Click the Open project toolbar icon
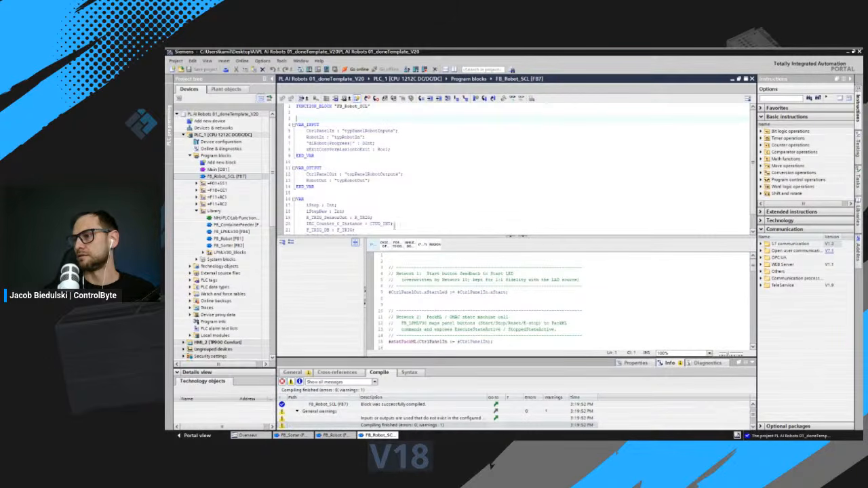Image resolution: width=868 pixels, height=488 pixels. pos(180,69)
